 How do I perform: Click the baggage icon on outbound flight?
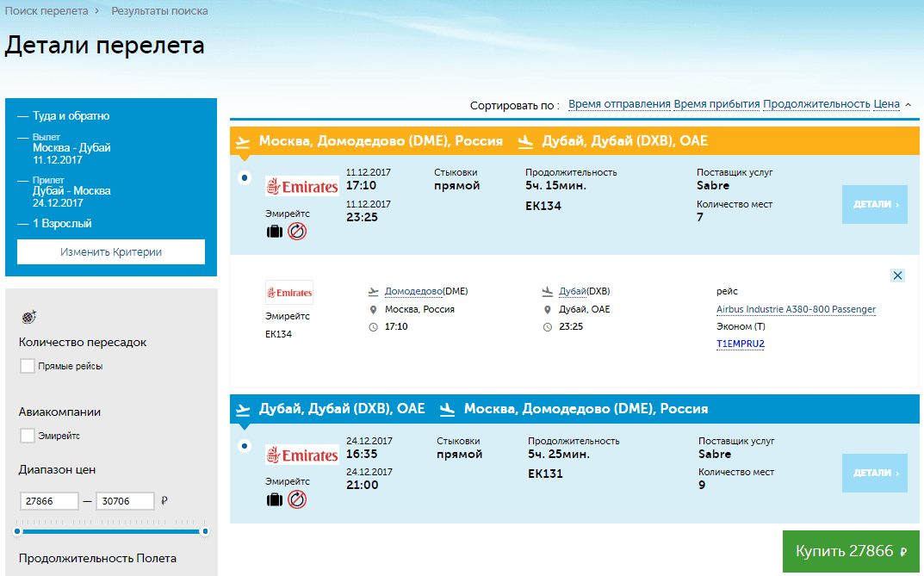coord(275,232)
